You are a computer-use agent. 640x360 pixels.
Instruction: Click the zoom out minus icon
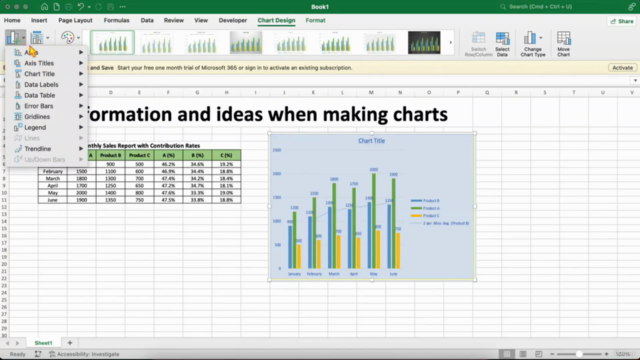(x=552, y=354)
